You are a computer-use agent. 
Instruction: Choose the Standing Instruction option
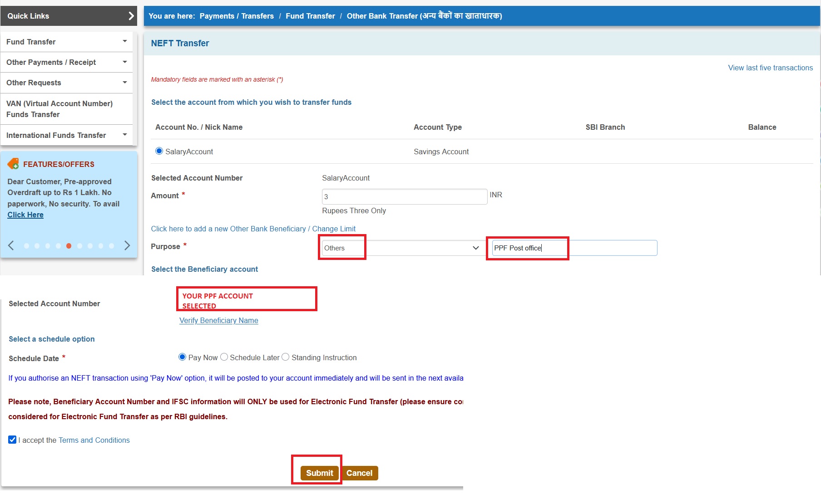click(x=286, y=357)
